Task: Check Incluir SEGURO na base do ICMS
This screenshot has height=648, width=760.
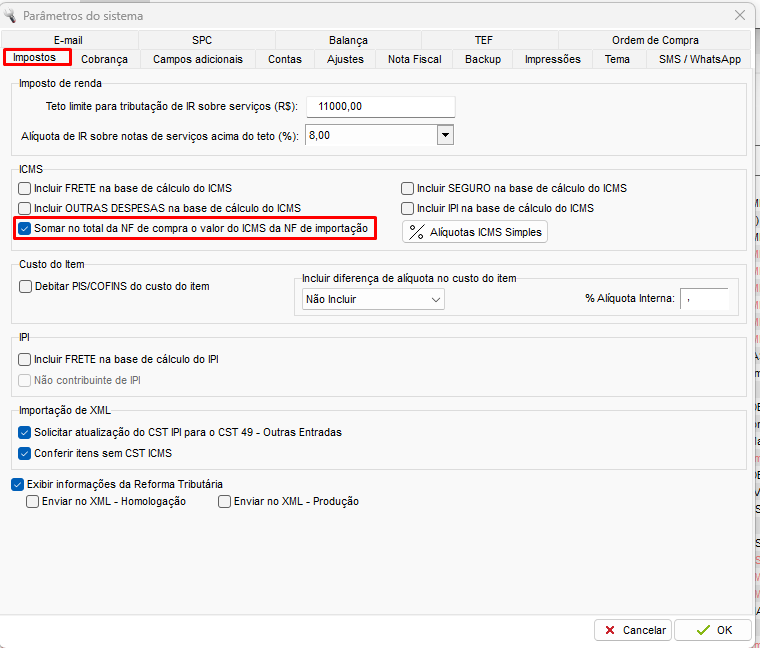Action: [408, 188]
